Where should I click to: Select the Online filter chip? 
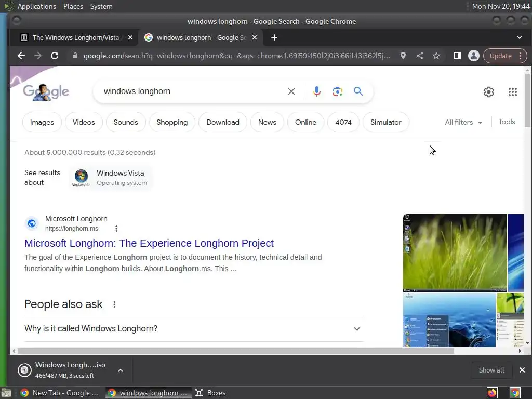[305, 122]
